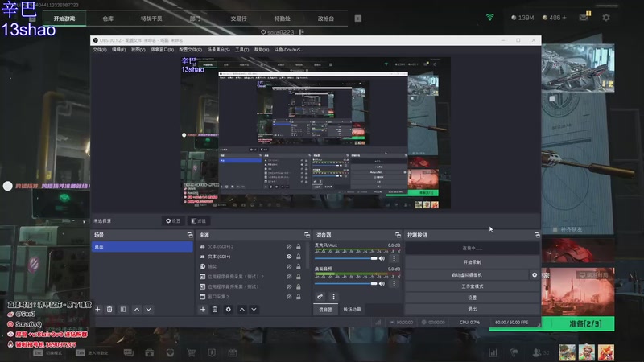Switch to 转场动画 tab
The height and width of the screenshot is (362, 644).
(352, 310)
